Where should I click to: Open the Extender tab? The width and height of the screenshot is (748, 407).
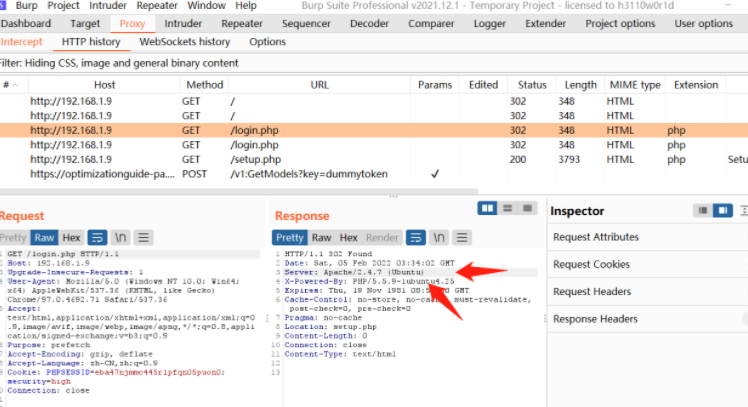coord(545,23)
